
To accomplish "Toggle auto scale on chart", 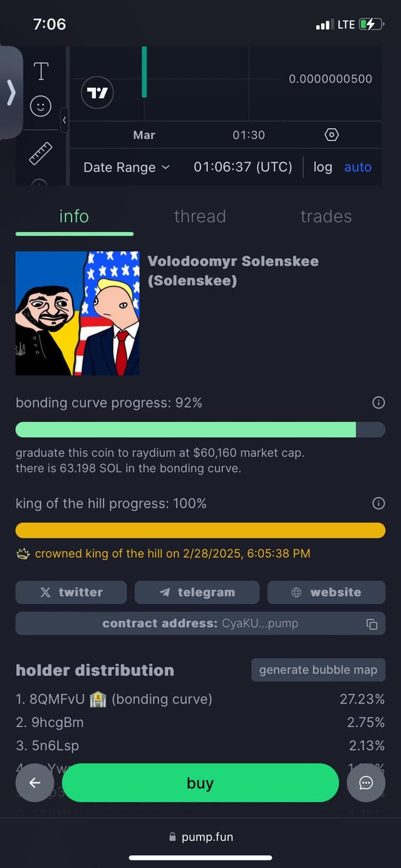I will point(358,167).
